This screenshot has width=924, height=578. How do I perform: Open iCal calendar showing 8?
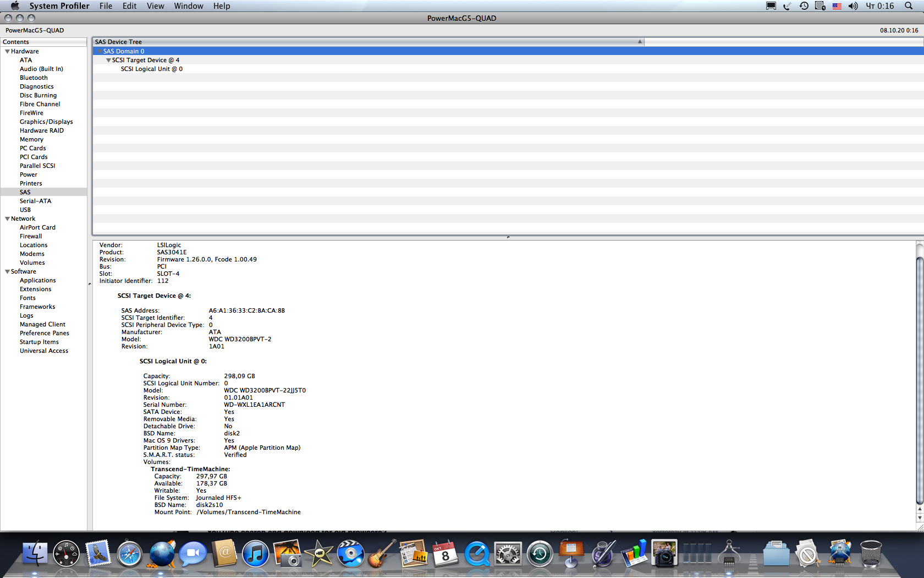(x=445, y=553)
